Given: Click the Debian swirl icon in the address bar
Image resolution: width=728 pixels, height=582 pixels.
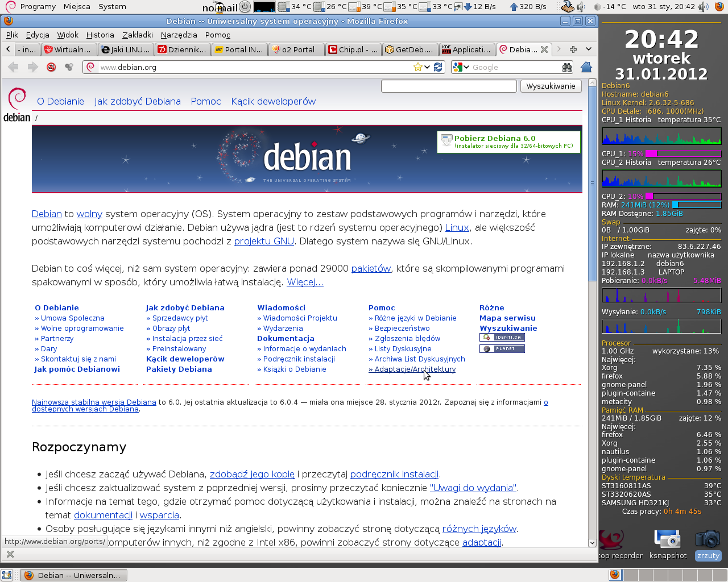Looking at the screenshot, I should click(90, 67).
